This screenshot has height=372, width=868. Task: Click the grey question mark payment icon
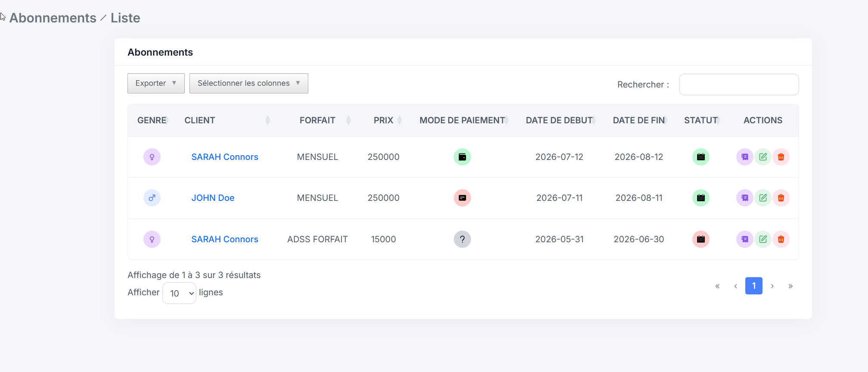coord(462,239)
